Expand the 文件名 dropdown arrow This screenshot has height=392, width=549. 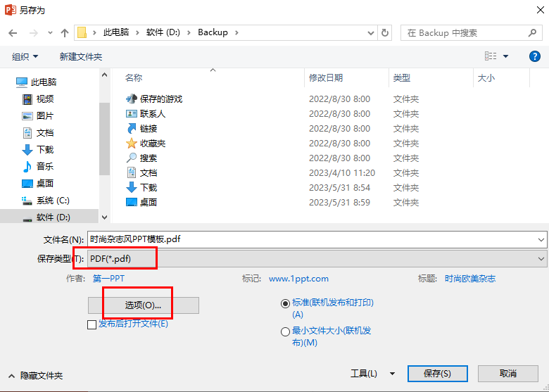click(x=541, y=240)
